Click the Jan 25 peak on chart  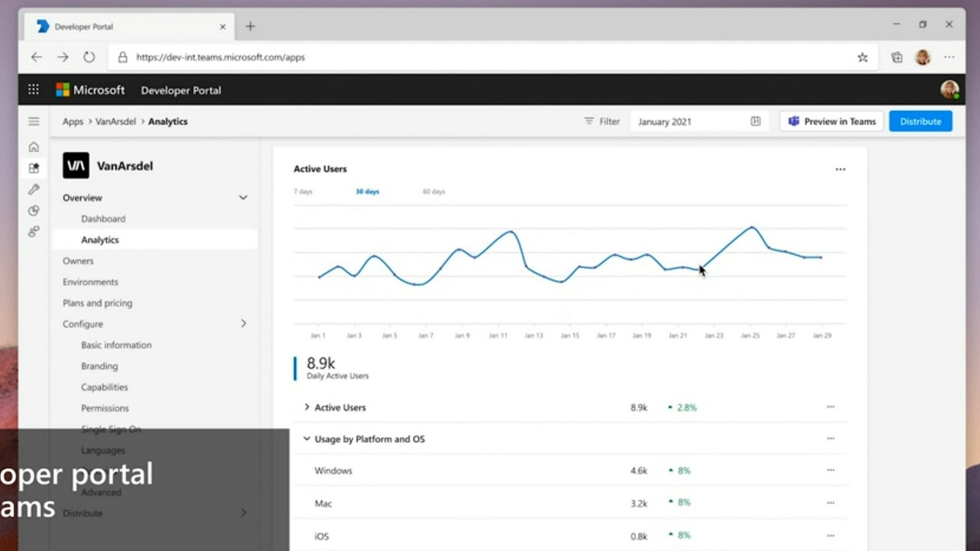click(x=751, y=226)
